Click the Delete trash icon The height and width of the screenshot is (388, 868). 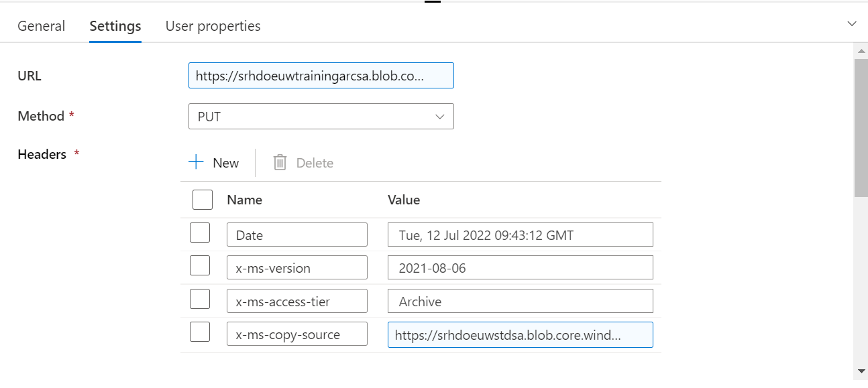[280, 161]
